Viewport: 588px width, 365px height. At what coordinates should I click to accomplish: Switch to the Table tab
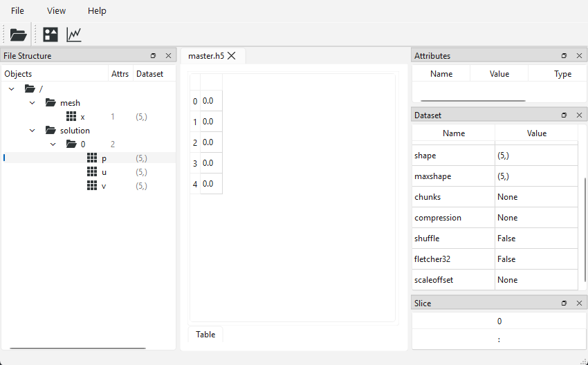[205, 335]
